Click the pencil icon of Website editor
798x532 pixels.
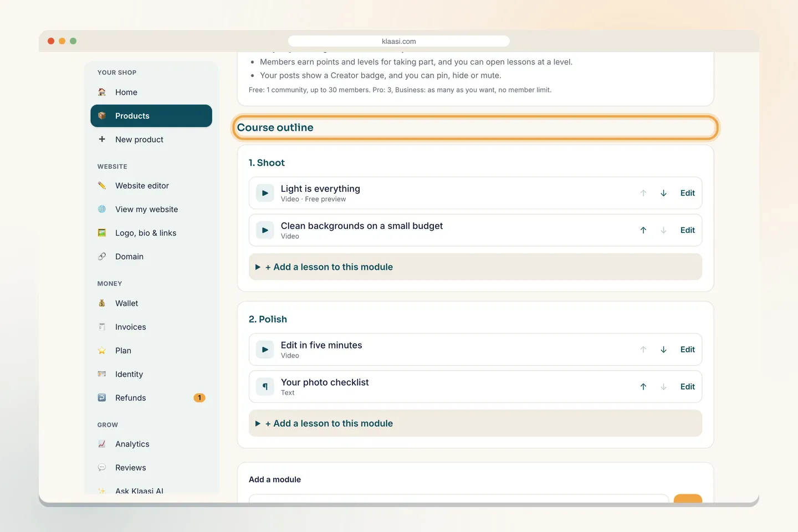click(102, 186)
